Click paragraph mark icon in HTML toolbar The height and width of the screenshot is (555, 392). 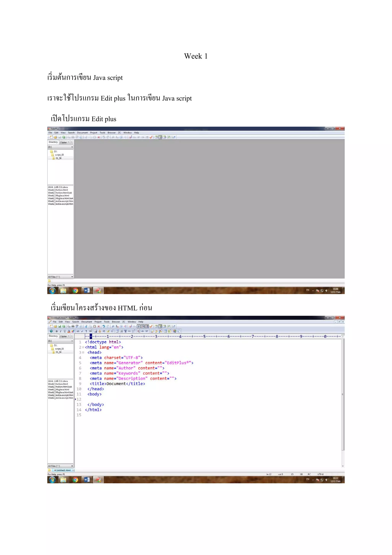click(86, 331)
